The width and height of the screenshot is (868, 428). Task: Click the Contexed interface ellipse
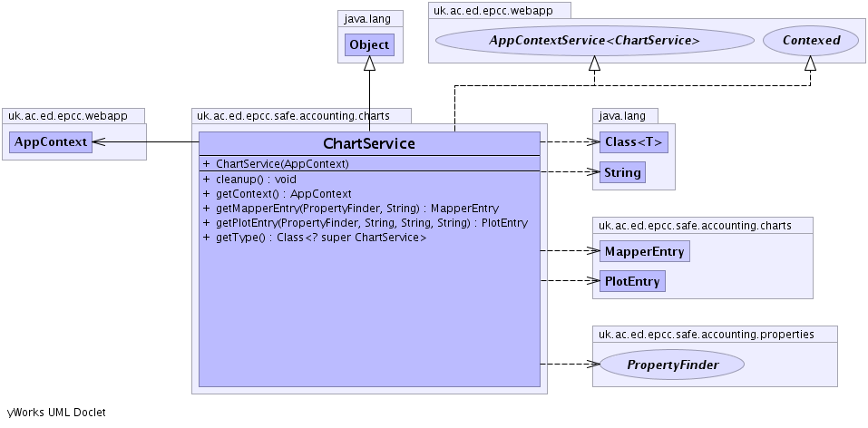point(811,40)
